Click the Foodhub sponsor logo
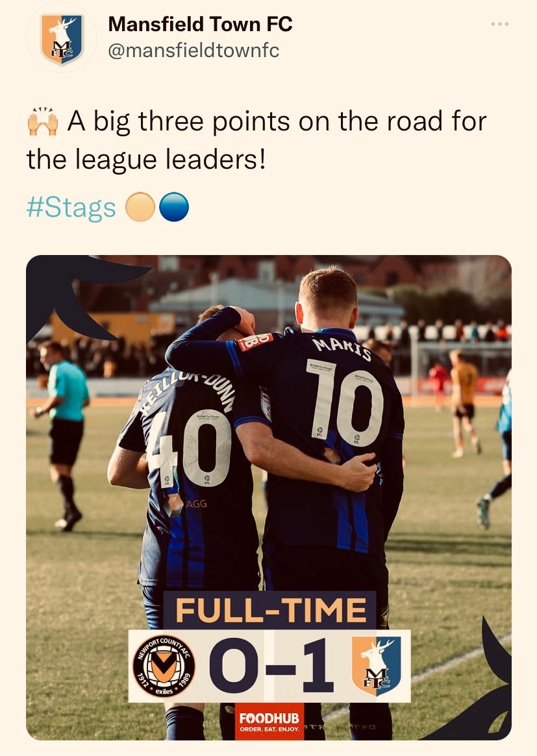537x756 pixels. [x=269, y=722]
